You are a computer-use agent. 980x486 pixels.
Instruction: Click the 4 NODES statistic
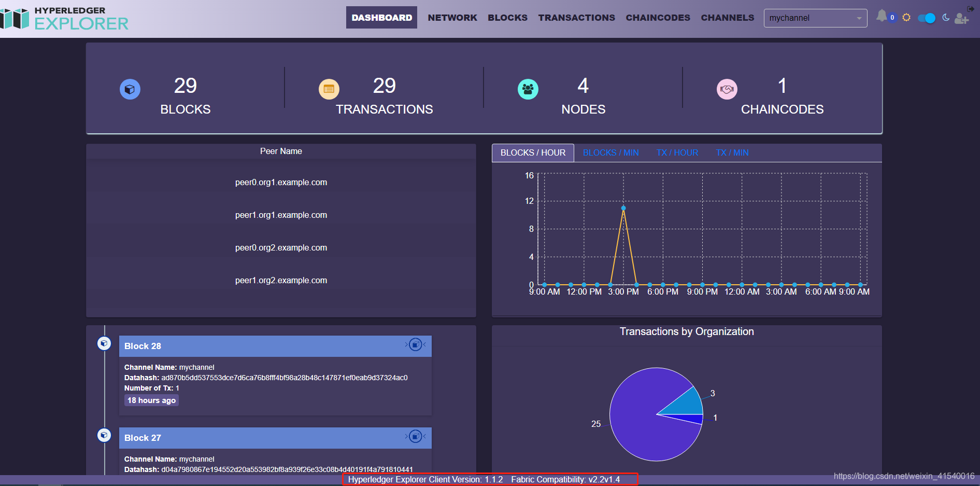(x=584, y=96)
